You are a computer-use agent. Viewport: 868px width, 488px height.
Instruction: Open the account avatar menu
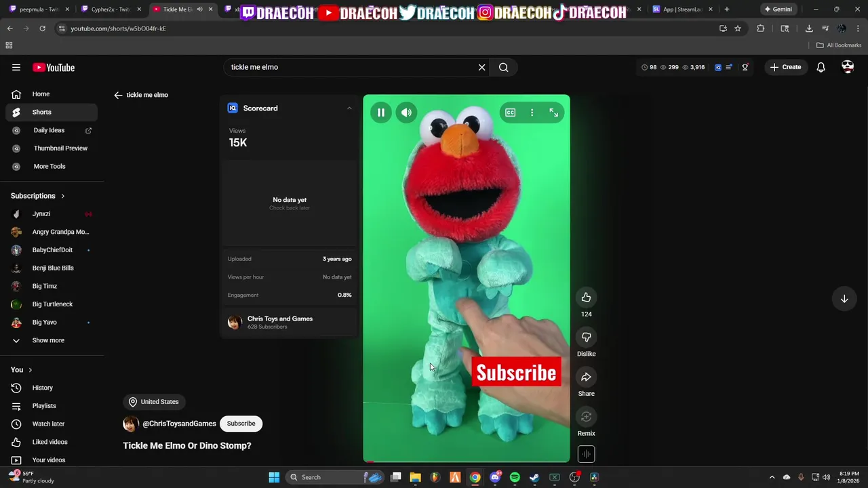coord(848,67)
